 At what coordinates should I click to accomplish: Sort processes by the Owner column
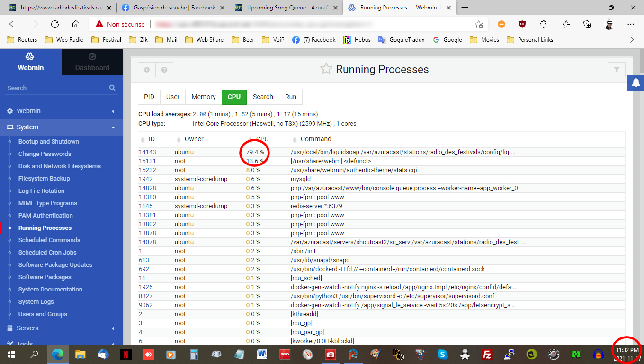click(194, 139)
